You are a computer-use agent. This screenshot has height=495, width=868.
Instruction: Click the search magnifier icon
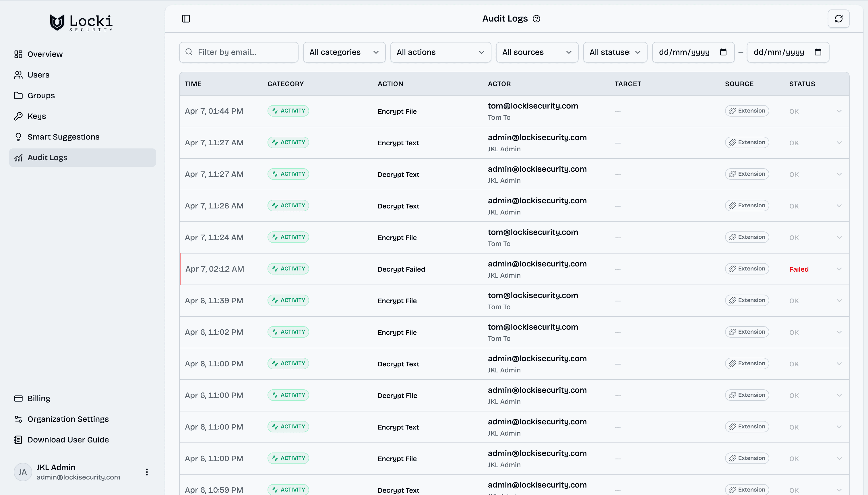coord(189,52)
